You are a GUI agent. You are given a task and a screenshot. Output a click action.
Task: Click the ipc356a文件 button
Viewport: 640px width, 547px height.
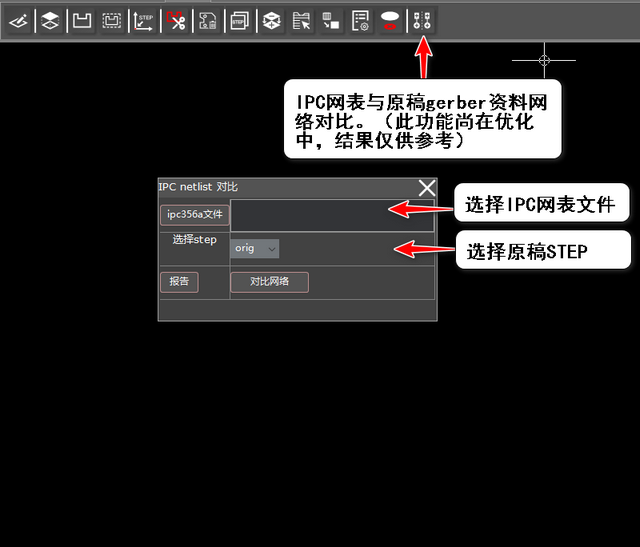[194, 214]
